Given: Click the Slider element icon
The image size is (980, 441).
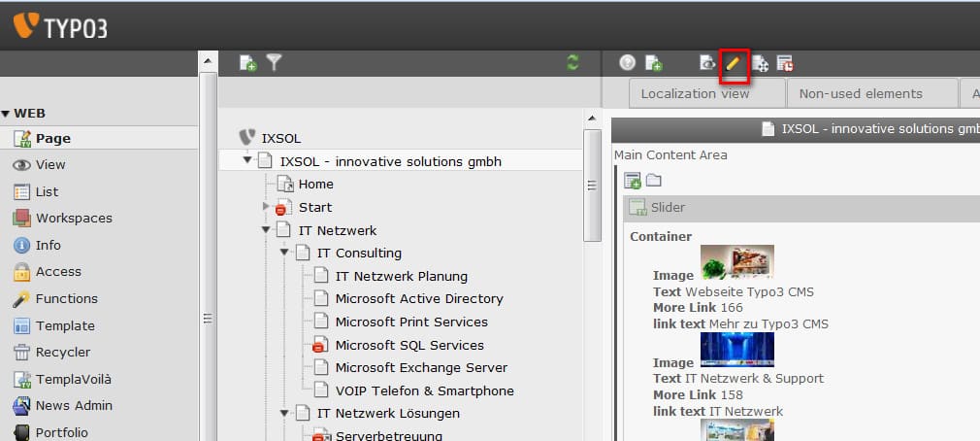Looking at the screenshot, I should (637, 207).
